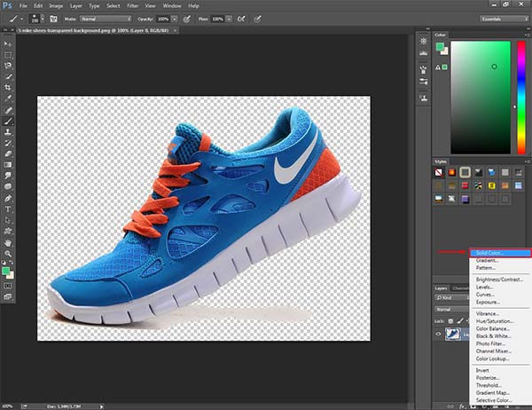Screen dimensions: 532x410
Task: Click the gamut warning triangle in the Color panel
Action: coord(438,67)
